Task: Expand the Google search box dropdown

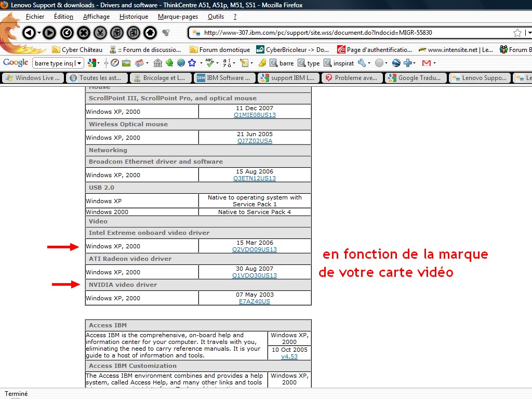Action: pos(79,63)
